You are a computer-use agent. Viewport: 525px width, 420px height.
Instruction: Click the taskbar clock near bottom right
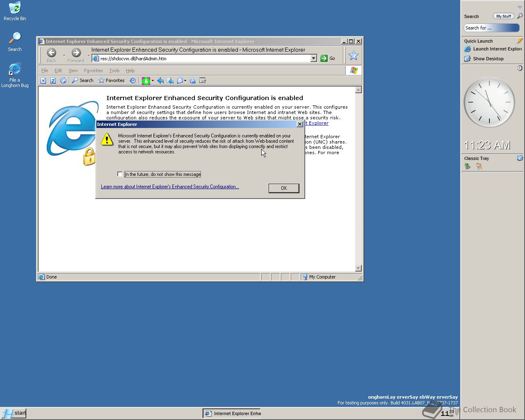447,413
